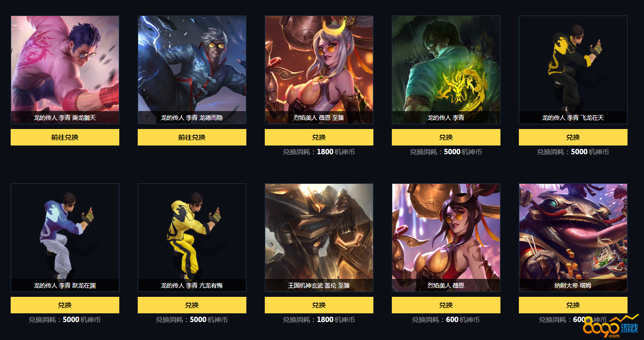Redeem 烈焰美人 薇恩 至臻 with 兑换 button

[319, 137]
